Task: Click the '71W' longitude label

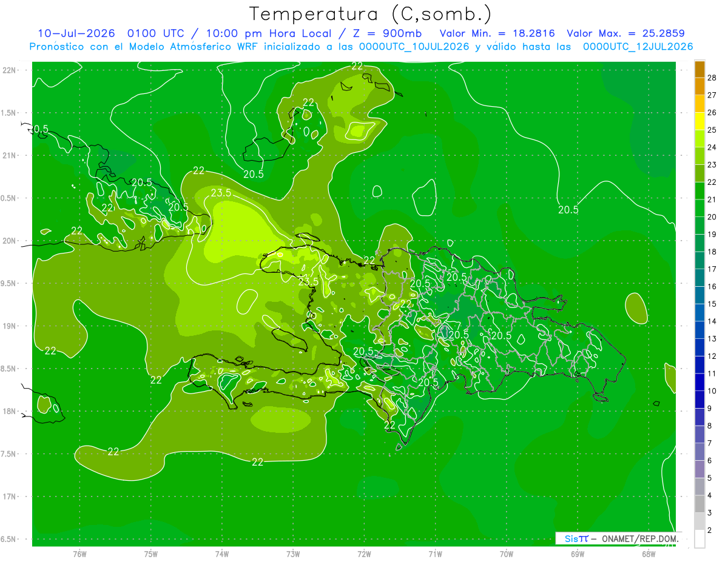Action: coord(435,554)
